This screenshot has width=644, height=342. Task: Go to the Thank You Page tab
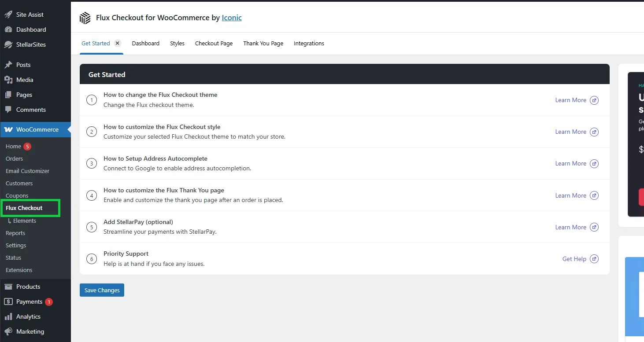click(x=263, y=43)
